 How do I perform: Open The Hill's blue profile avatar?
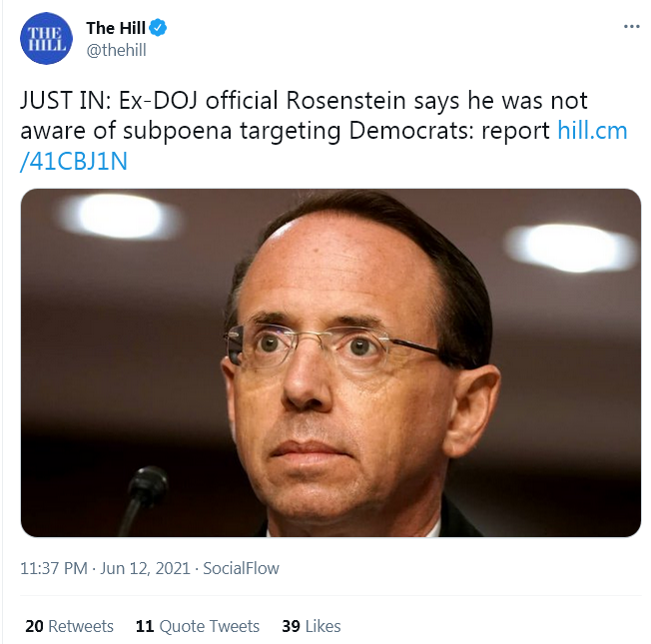click(x=46, y=38)
